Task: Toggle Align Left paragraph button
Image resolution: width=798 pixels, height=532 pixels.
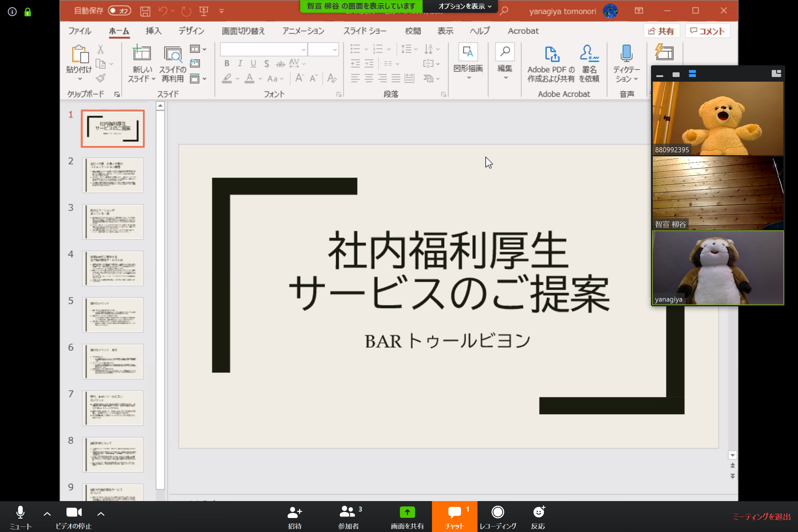Action: tap(355, 78)
